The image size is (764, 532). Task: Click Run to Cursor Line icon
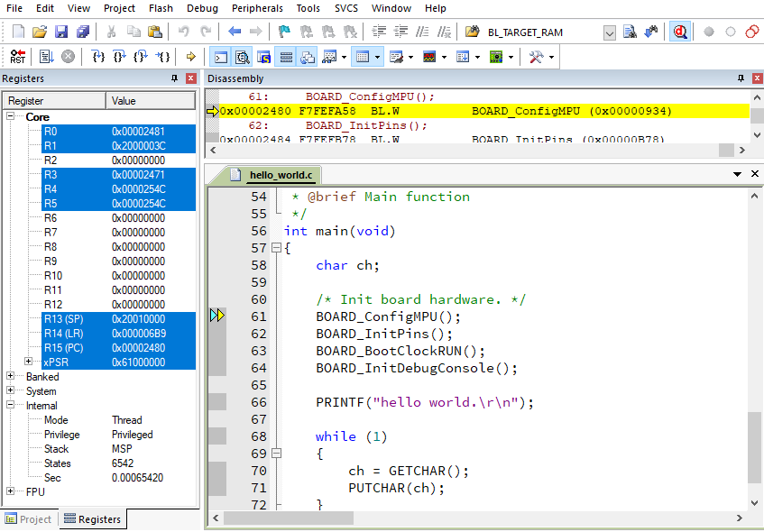coord(163,57)
